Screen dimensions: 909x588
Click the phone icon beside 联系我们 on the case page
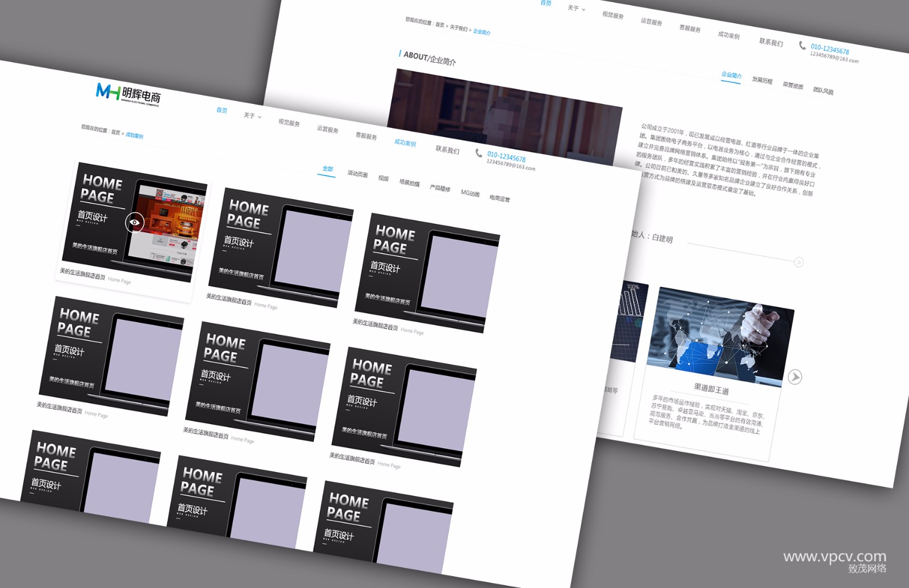479,152
